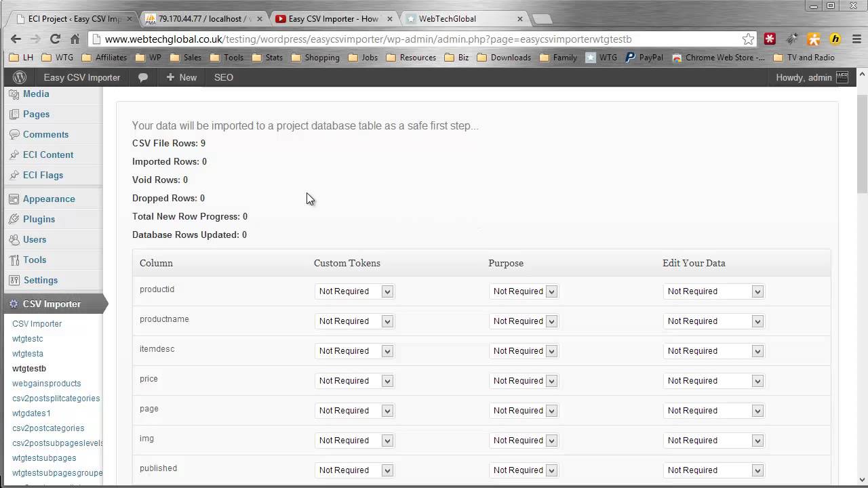Open a new browser tab

542,19
